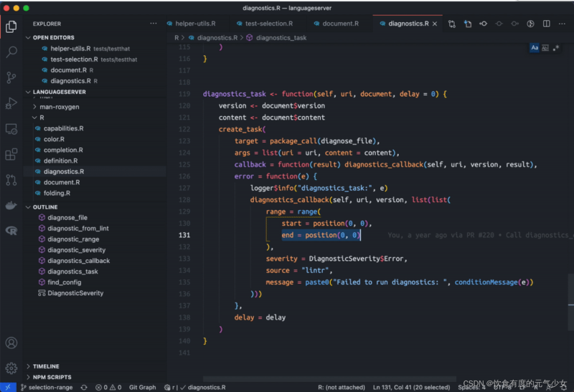This screenshot has width=574, height=392.
Task: Open completion.R in file tree
Action: click(95, 150)
